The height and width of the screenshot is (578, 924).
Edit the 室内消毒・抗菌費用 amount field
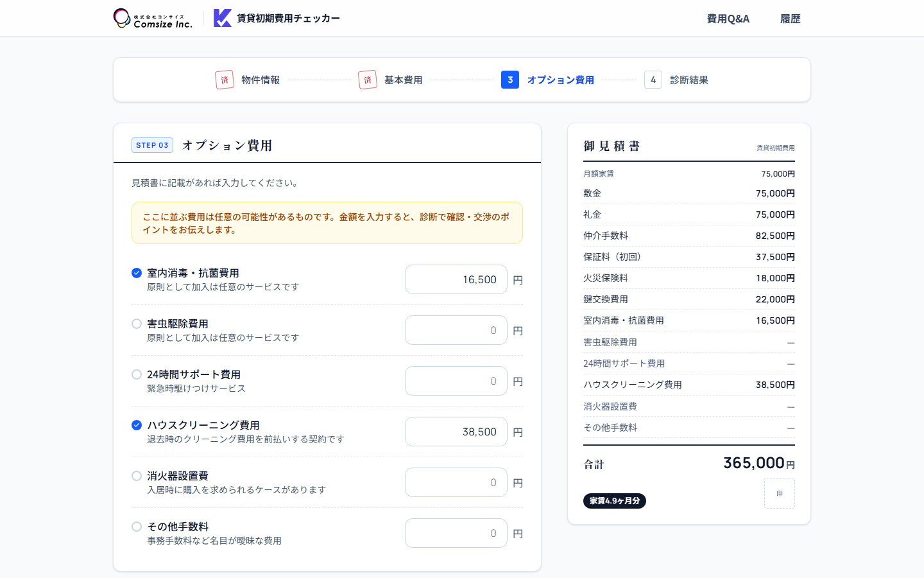coord(456,279)
